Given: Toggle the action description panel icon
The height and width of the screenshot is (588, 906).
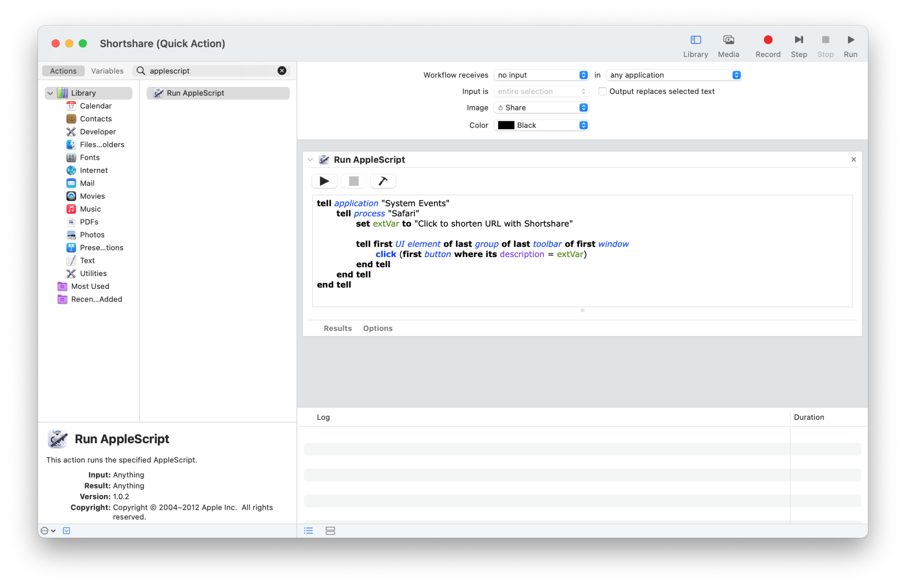Looking at the screenshot, I should pos(67,531).
